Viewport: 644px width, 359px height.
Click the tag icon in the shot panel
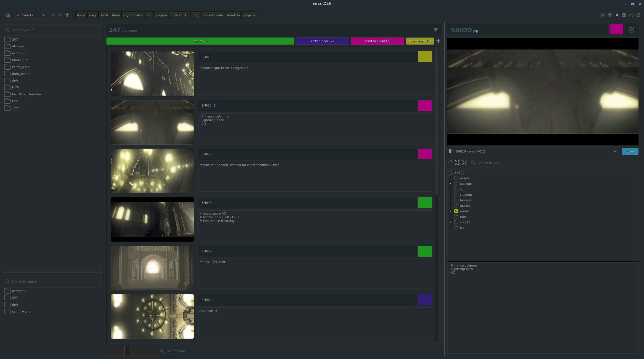click(450, 163)
